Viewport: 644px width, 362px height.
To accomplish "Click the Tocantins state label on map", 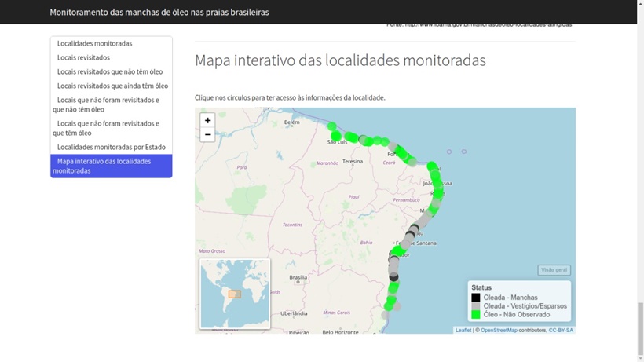I will pos(292,225).
